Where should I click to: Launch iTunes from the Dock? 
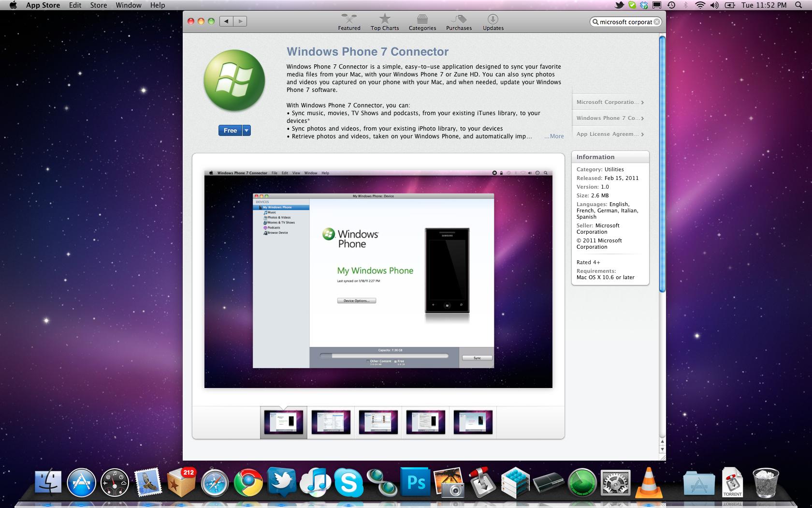pyautogui.click(x=315, y=482)
